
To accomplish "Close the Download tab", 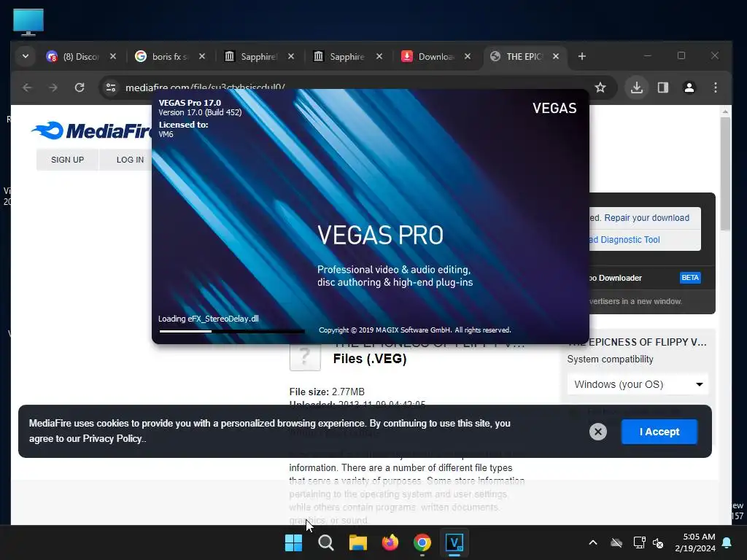I will pos(468,56).
